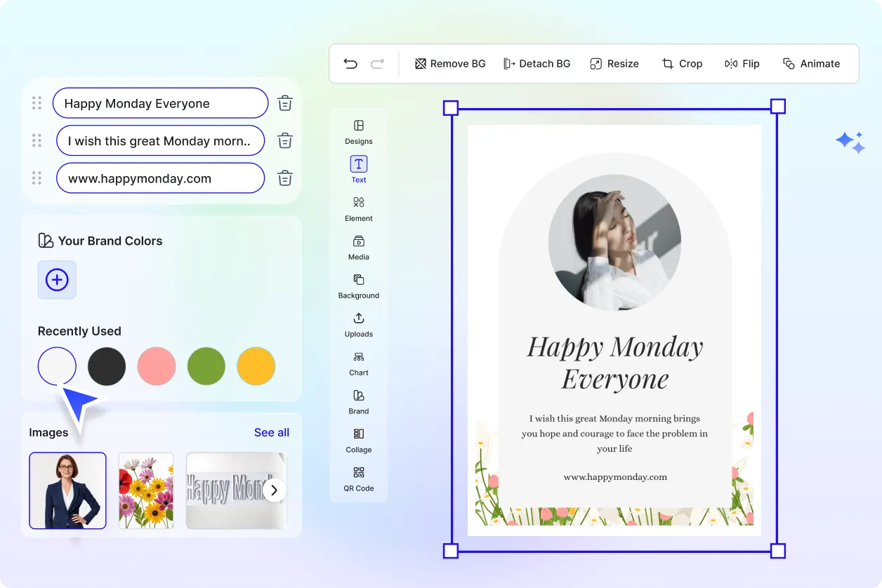Select the green recently used color
The height and width of the screenshot is (588, 882).
click(206, 366)
